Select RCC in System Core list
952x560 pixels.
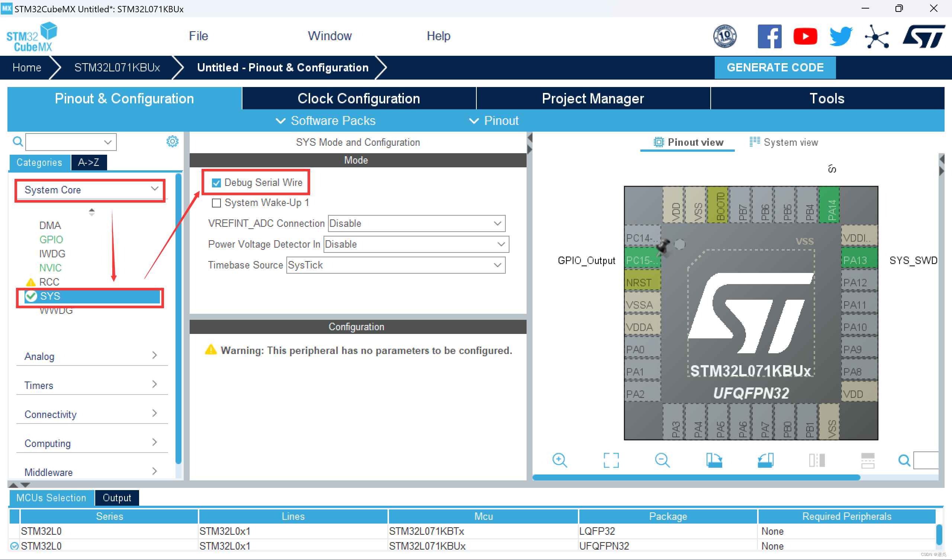(x=49, y=282)
